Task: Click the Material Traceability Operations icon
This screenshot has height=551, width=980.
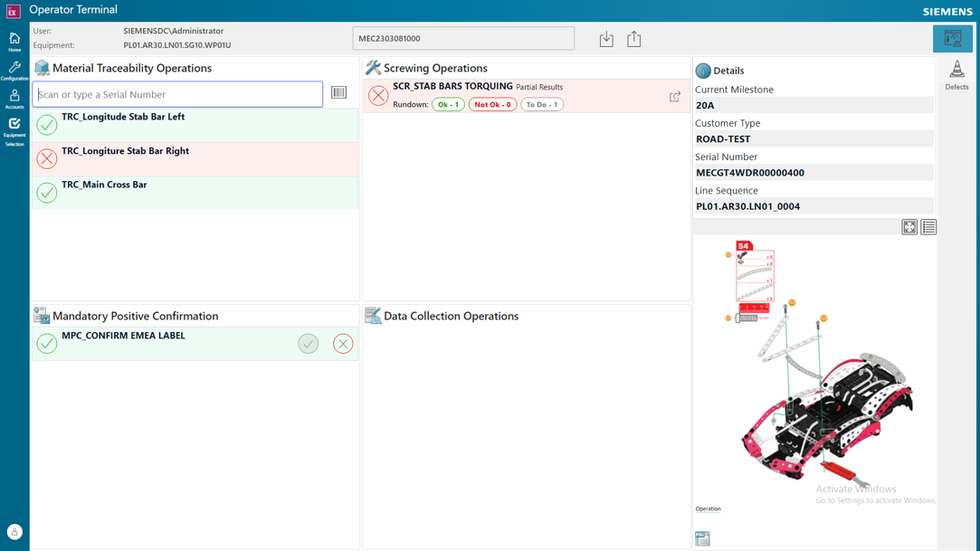Action: (x=42, y=68)
